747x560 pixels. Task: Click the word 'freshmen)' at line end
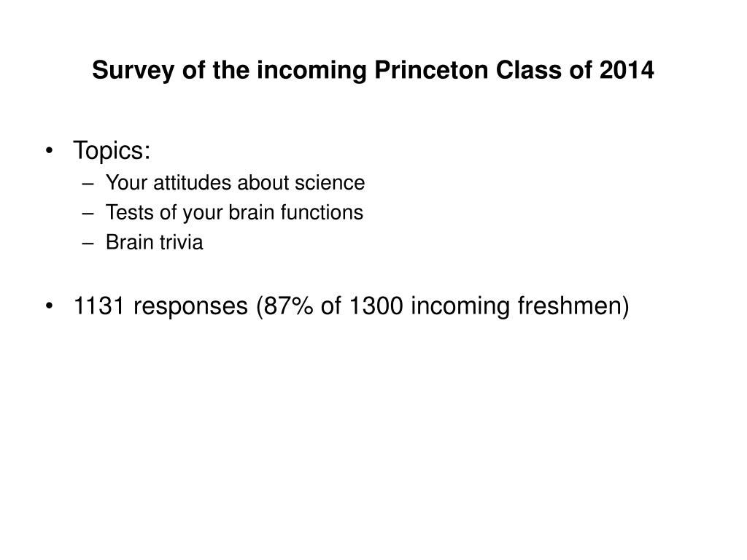click(x=573, y=306)
